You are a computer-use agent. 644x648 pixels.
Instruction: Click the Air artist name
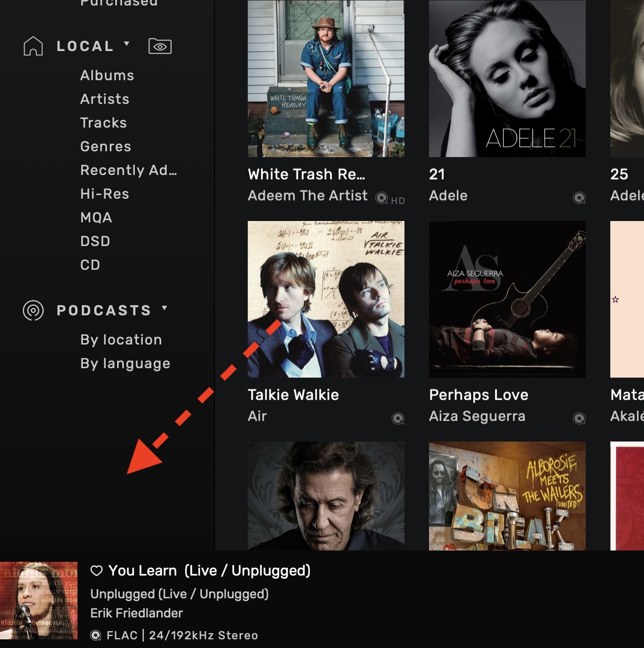coord(257,416)
